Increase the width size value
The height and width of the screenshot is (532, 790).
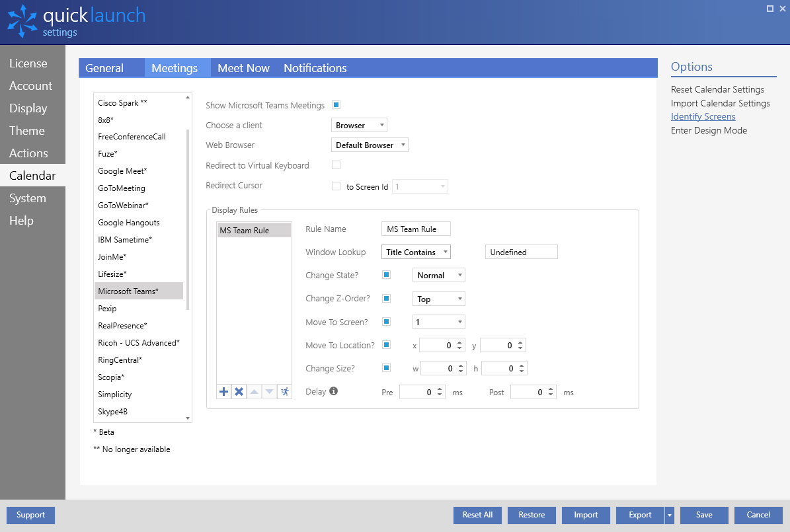coord(461,365)
